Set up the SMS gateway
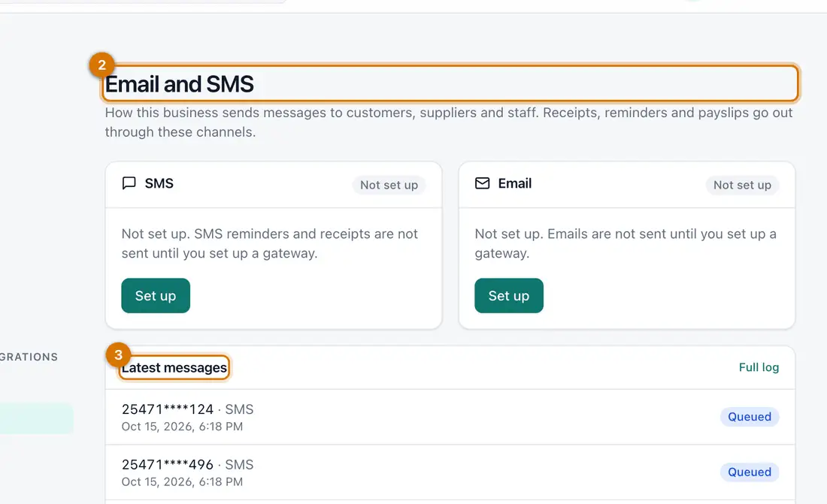This screenshot has height=504, width=827. (x=156, y=296)
